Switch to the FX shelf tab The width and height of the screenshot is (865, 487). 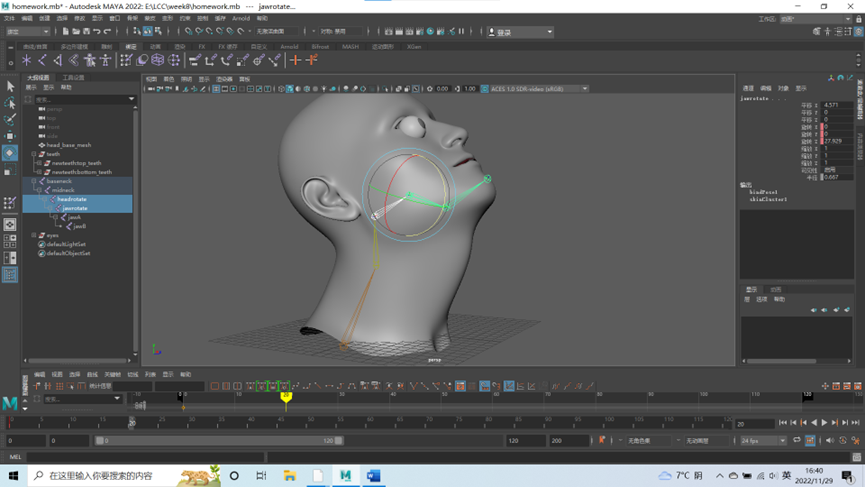tap(201, 47)
